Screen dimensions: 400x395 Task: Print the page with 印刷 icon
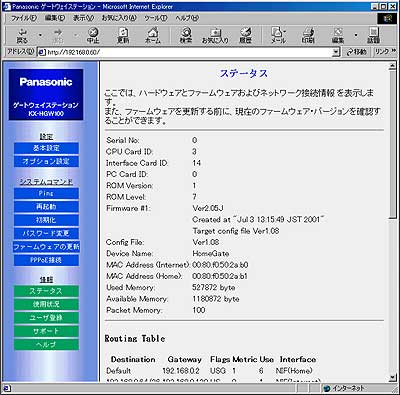[308, 36]
